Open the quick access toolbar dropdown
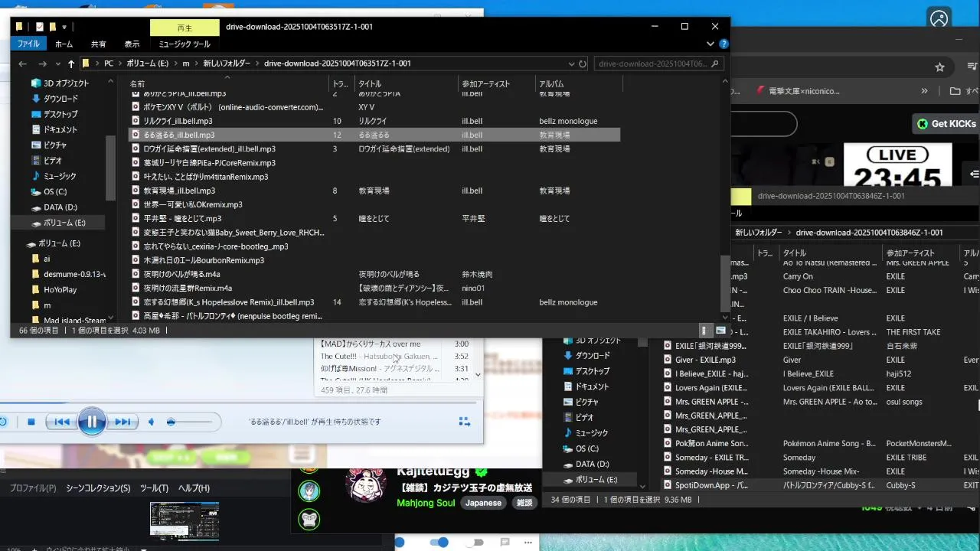The image size is (980, 551). [x=64, y=28]
